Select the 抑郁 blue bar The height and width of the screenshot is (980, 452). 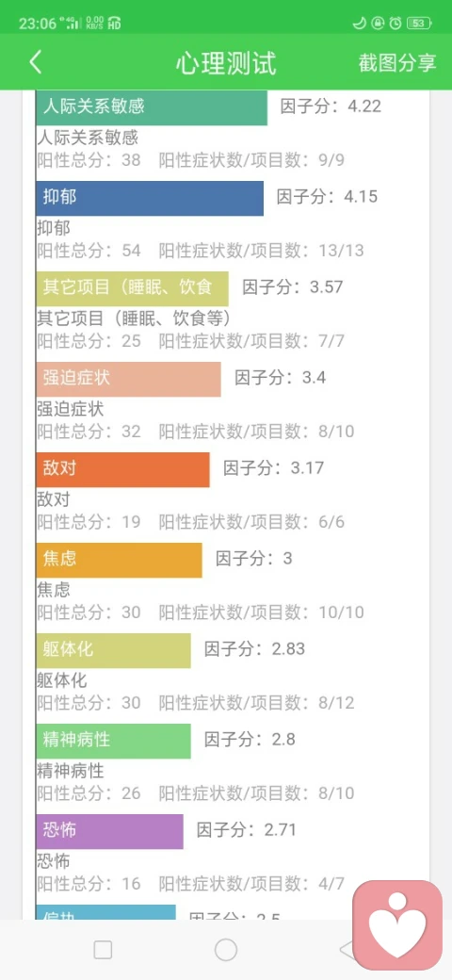(x=150, y=198)
